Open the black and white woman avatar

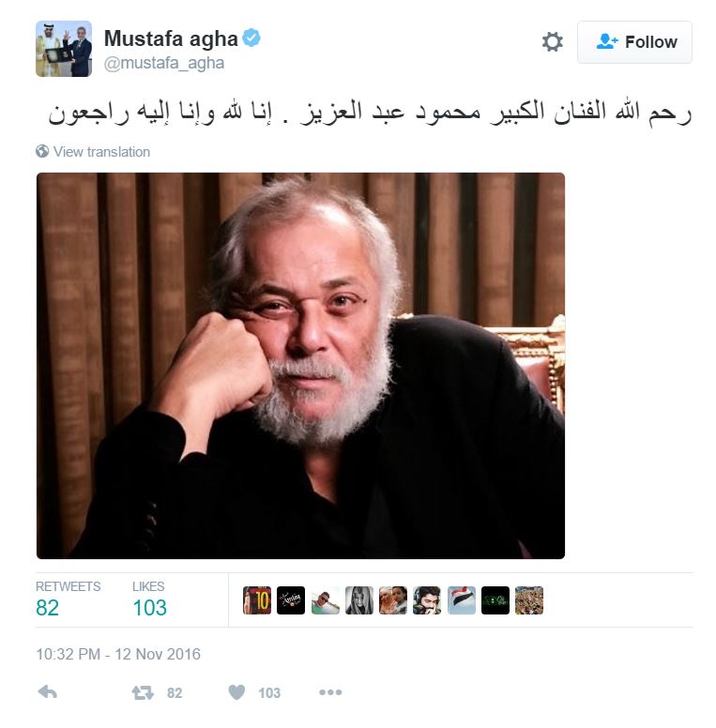[359, 600]
